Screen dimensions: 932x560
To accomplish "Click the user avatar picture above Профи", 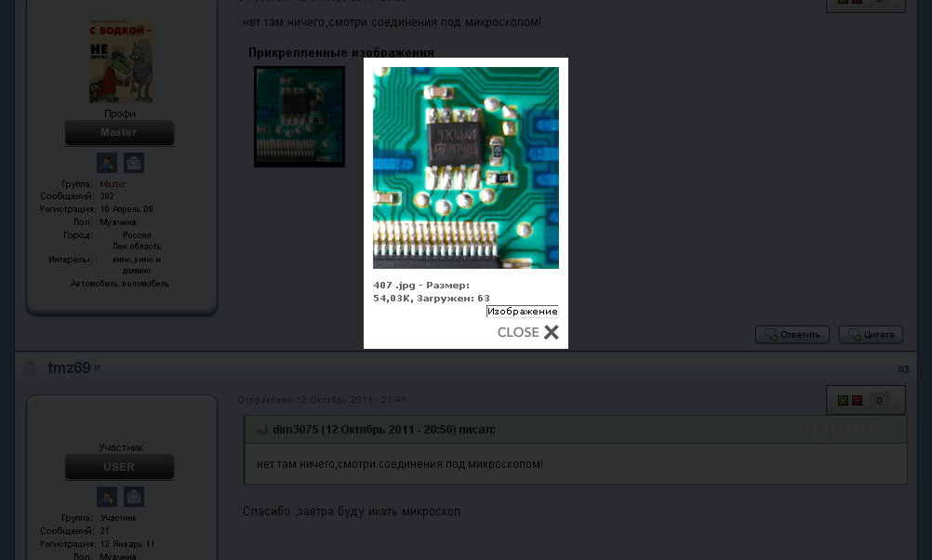I will point(121,61).
